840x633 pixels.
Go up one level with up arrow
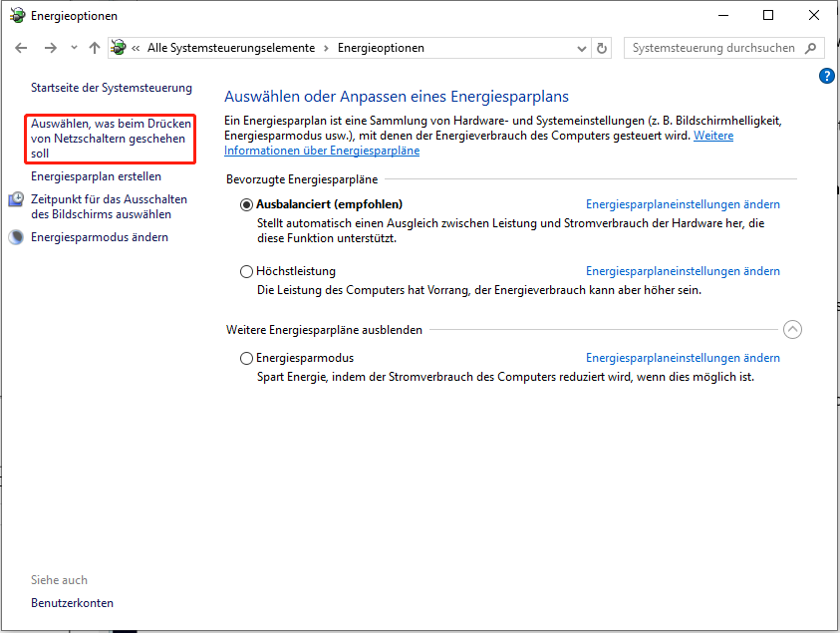tap(95, 48)
